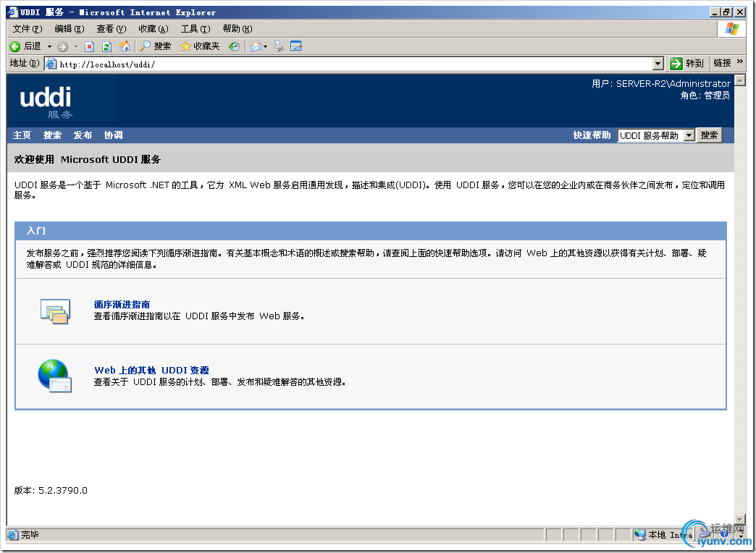Image resolution: width=756 pixels, height=553 pixels.
Task: Open the 收藏(A) menu
Action: click(154, 29)
